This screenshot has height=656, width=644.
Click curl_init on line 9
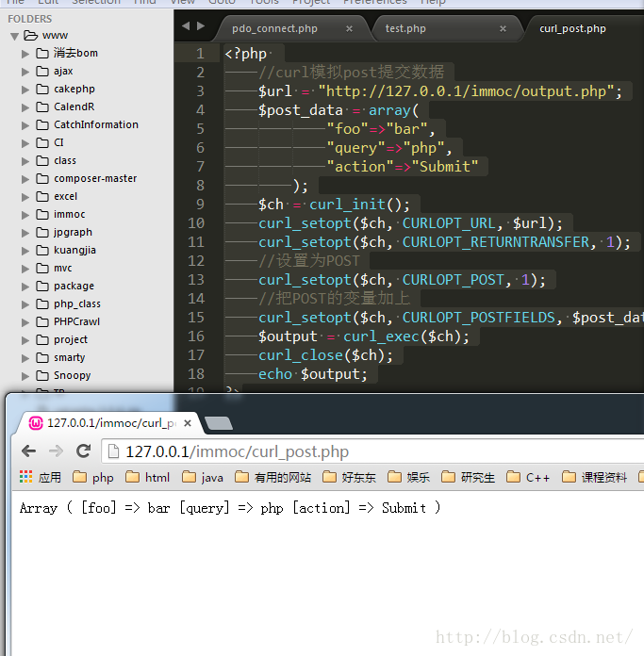[347, 205]
